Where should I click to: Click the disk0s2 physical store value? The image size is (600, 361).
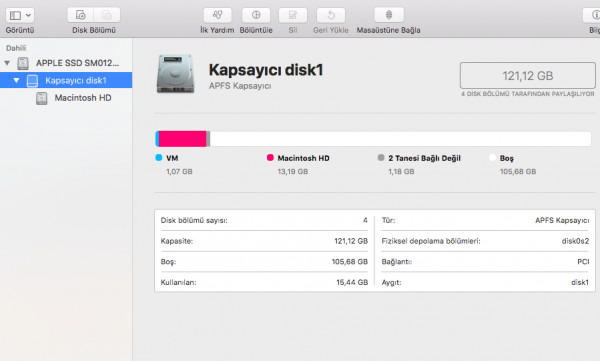575,241
